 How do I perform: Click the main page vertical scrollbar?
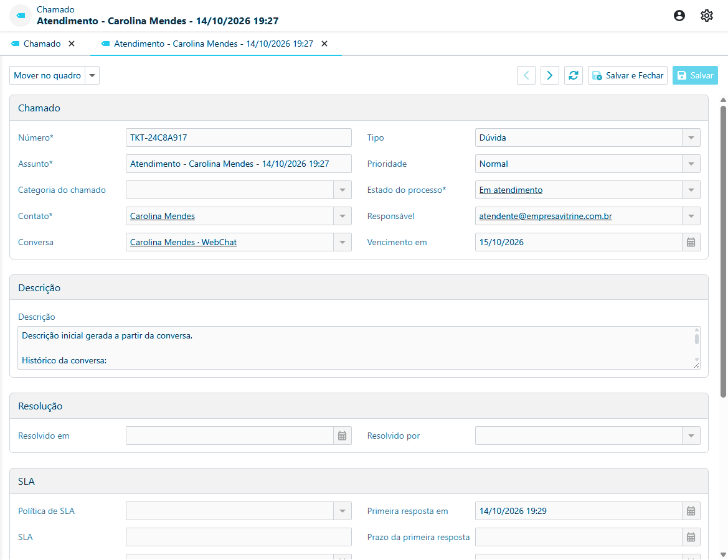point(723,251)
